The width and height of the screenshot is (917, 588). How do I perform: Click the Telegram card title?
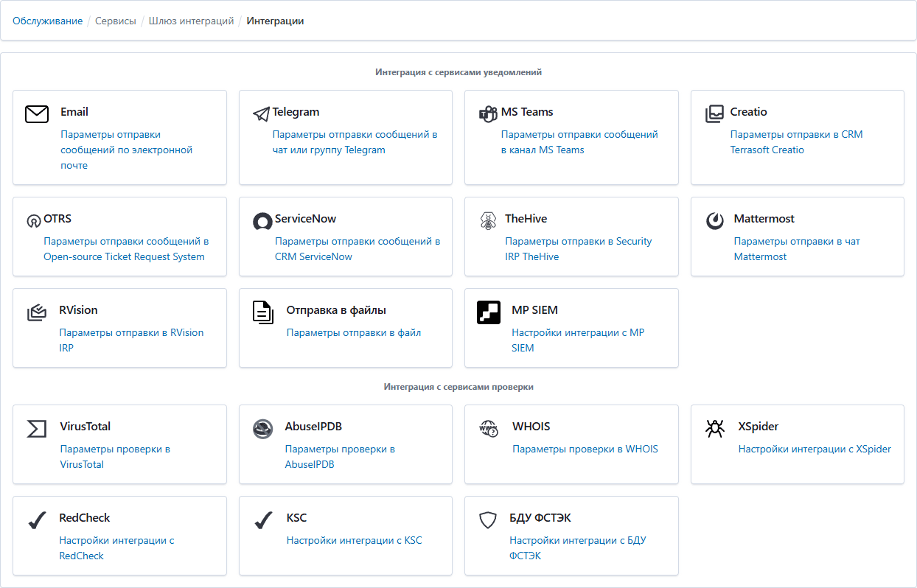click(x=296, y=112)
